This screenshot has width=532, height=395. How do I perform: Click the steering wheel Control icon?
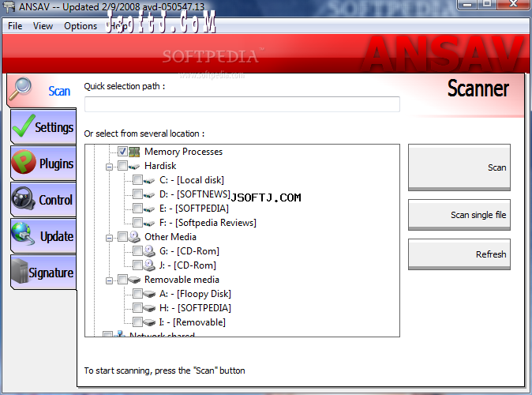pyautogui.click(x=24, y=198)
